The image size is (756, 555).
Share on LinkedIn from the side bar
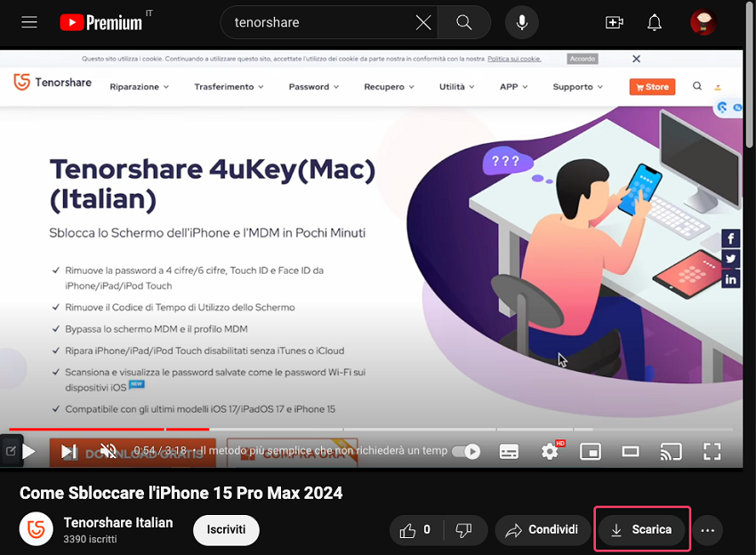click(x=730, y=279)
